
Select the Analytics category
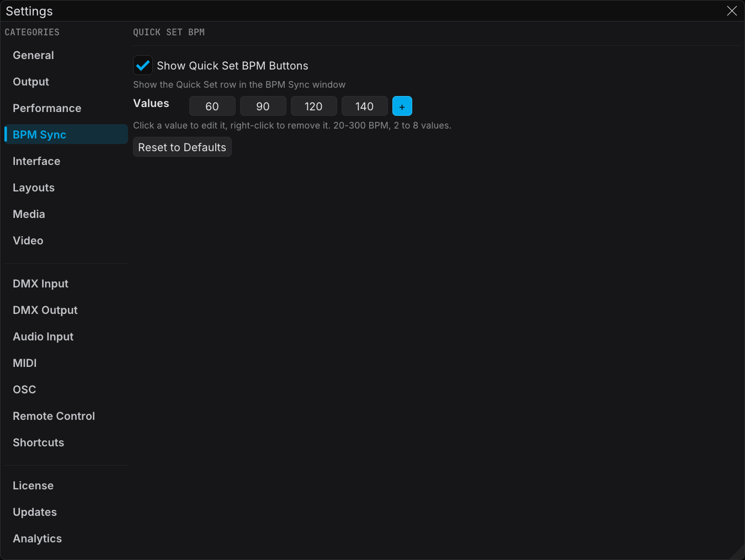[66, 538]
